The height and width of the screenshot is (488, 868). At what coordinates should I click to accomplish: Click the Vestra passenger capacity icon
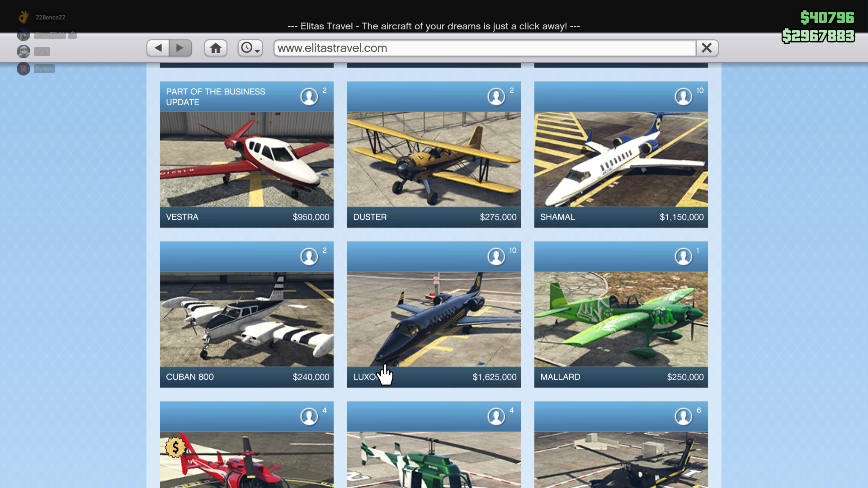[x=309, y=97]
